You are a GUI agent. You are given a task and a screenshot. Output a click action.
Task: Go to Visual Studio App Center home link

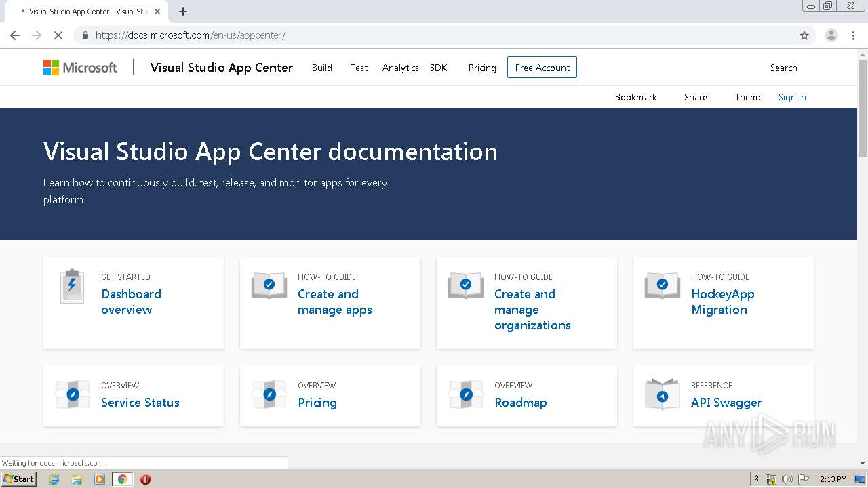coord(222,68)
